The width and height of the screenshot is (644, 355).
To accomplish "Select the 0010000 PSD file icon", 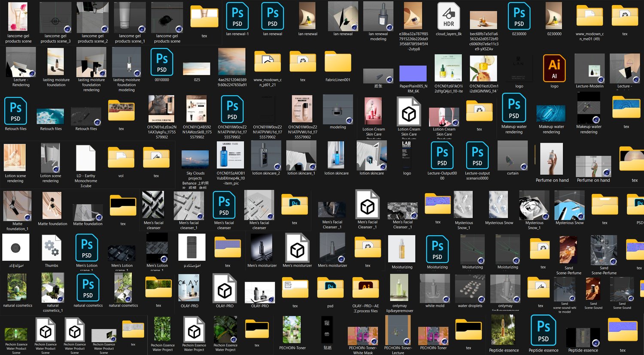I will click(162, 61).
